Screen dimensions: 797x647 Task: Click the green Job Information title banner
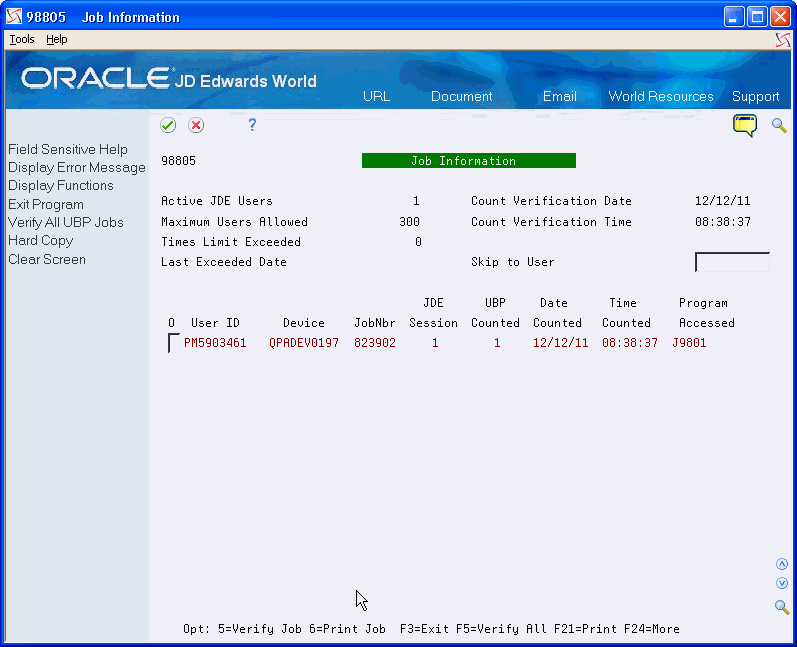tap(469, 161)
